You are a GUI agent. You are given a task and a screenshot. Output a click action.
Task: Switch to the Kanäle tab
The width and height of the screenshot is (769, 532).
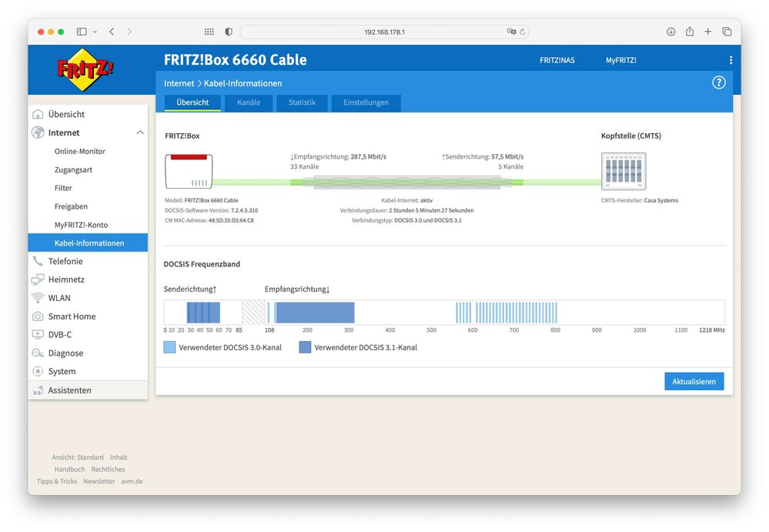(x=249, y=102)
